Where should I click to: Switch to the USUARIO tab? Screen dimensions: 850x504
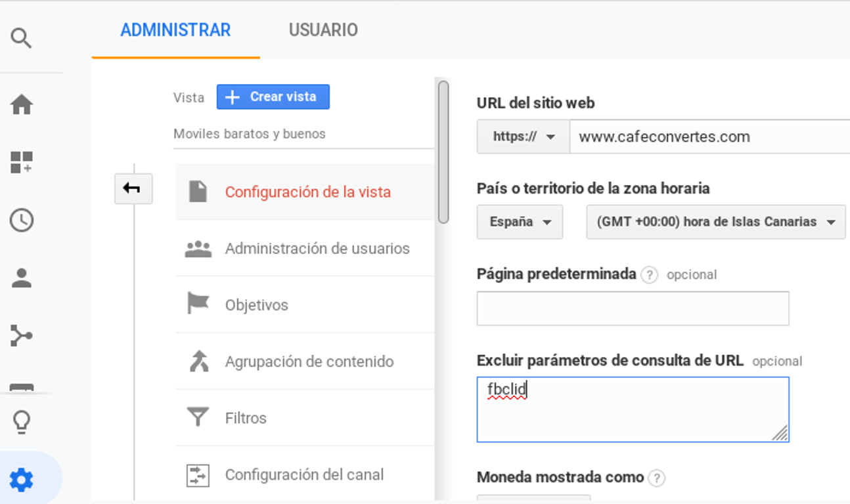(x=323, y=30)
